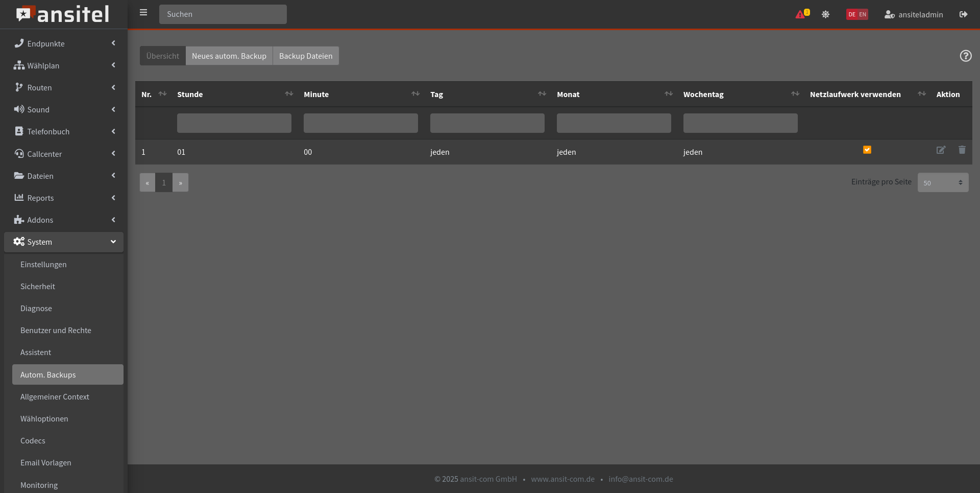Open ansit-com GmbH footer link
Viewport: 980px width, 493px height.
488,479
